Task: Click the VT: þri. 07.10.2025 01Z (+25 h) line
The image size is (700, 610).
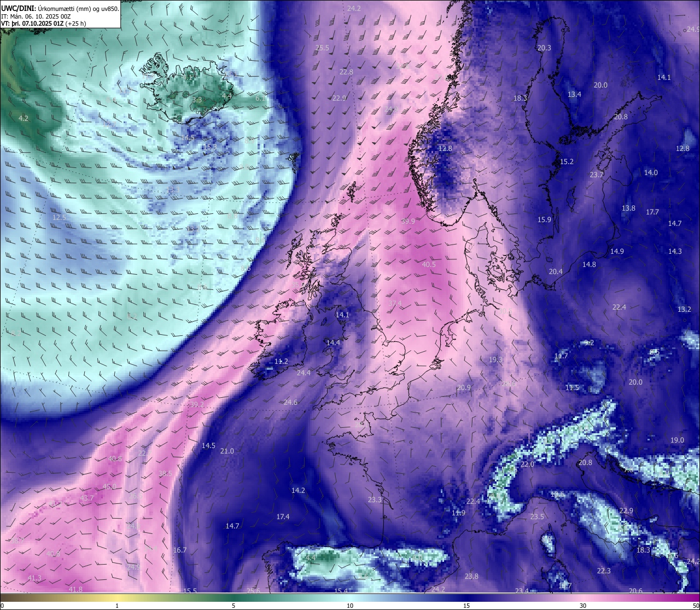Action: click(43, 24)
